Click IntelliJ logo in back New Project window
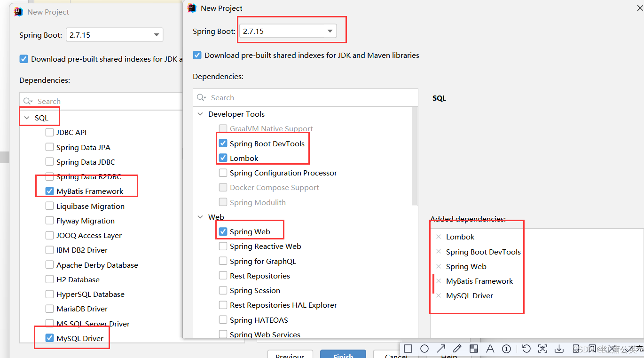This screenshot has height=358, width=644. (18, 12)
